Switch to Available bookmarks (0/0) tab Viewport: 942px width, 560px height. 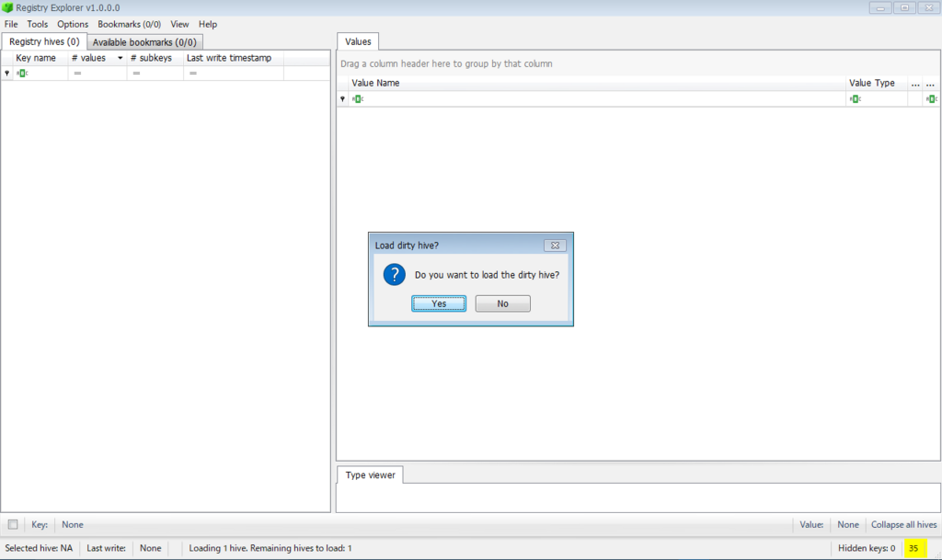[x=144, y=42]
